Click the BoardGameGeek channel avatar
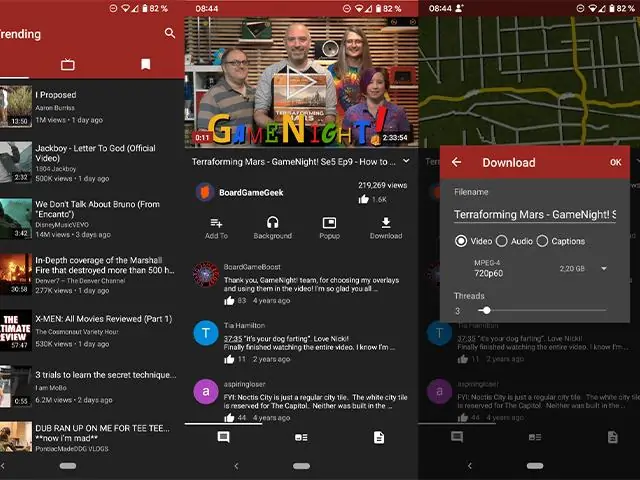 (x=205, y=191)
